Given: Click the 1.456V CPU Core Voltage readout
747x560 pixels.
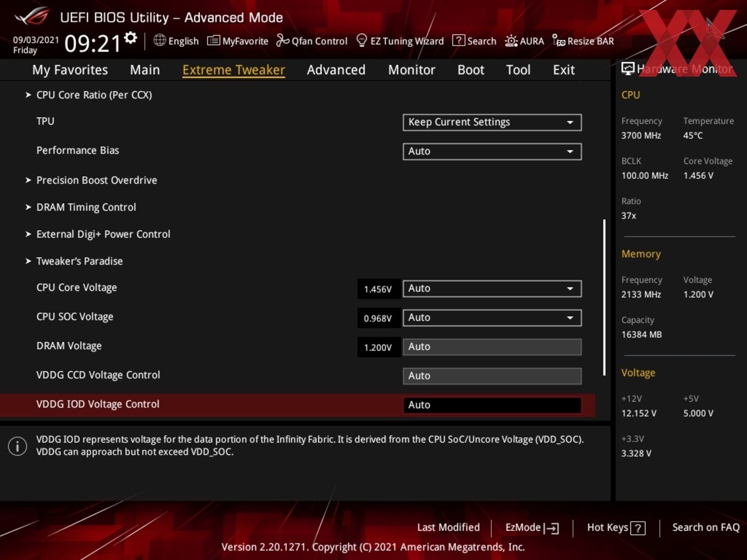Looking at the screenshot, I should point(378,289).
